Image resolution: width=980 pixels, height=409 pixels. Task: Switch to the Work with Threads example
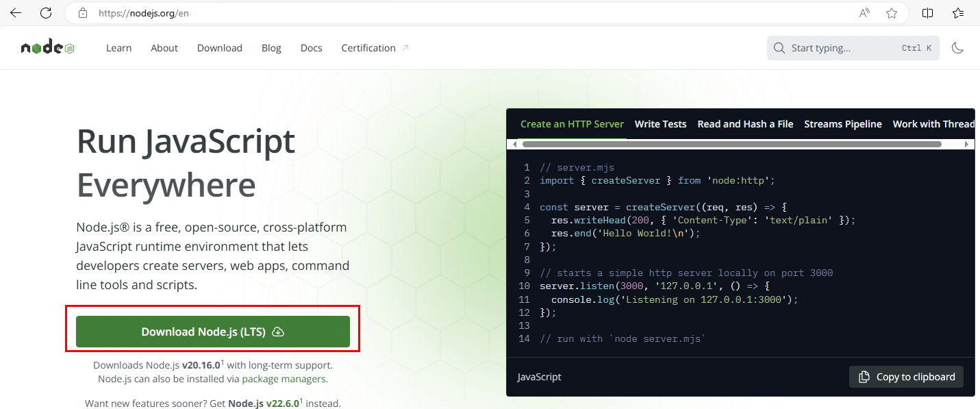tap(933, 124)
